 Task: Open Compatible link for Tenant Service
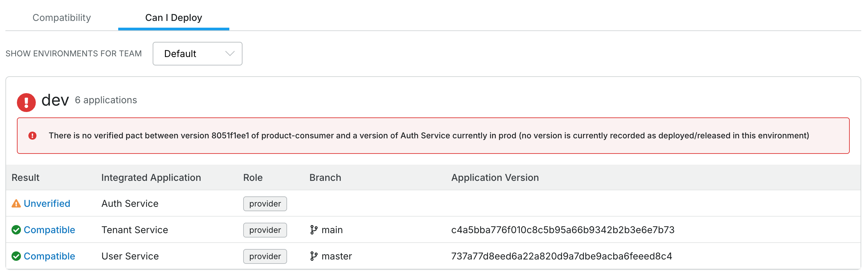49,230
